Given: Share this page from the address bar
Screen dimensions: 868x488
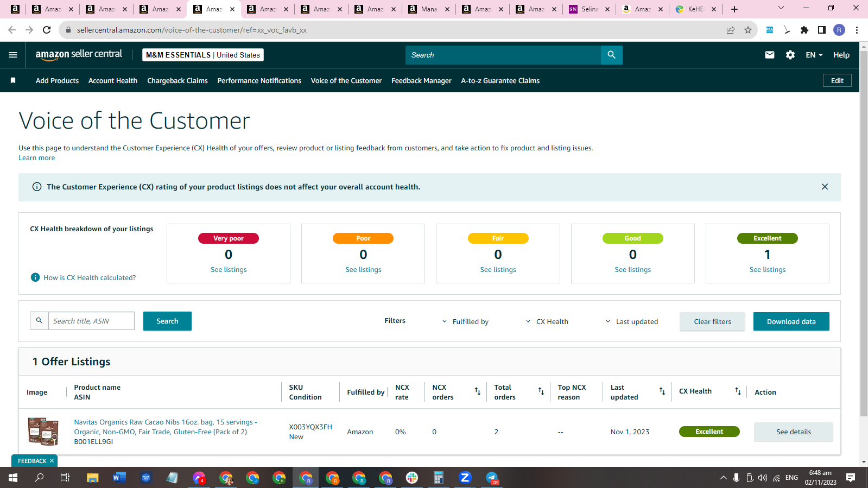Looking at the screenshot, I should pos(731,30).
